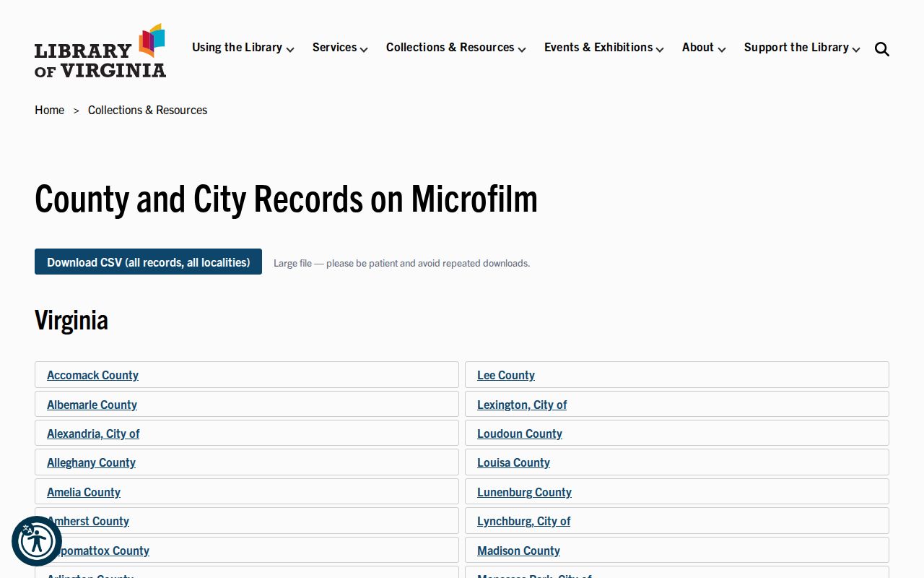Expand the Collections & Resources chevron

point(522,50)
